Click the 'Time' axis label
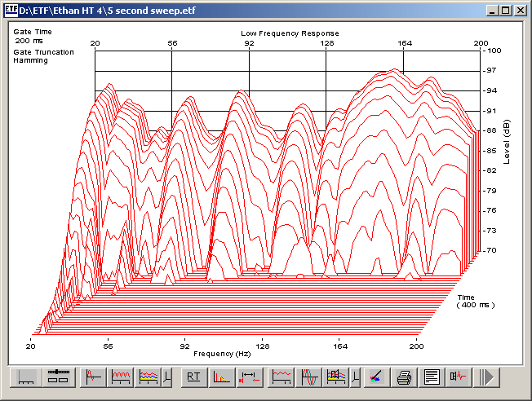 (466, 297)
